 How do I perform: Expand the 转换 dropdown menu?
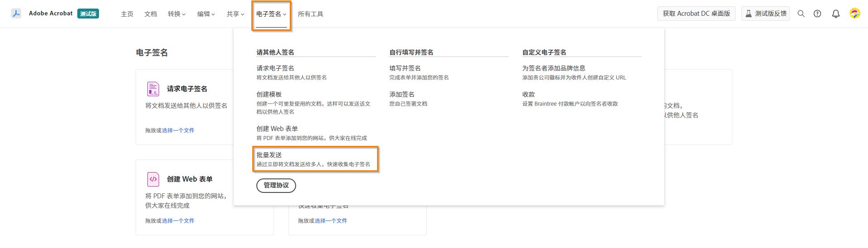pyautogui.click(x=177, y=14)
